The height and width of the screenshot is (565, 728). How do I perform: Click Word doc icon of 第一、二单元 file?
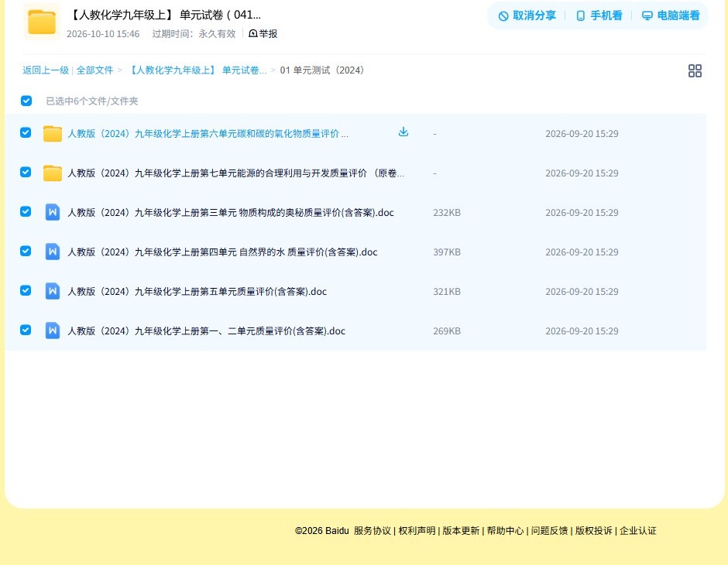(53, 330)
